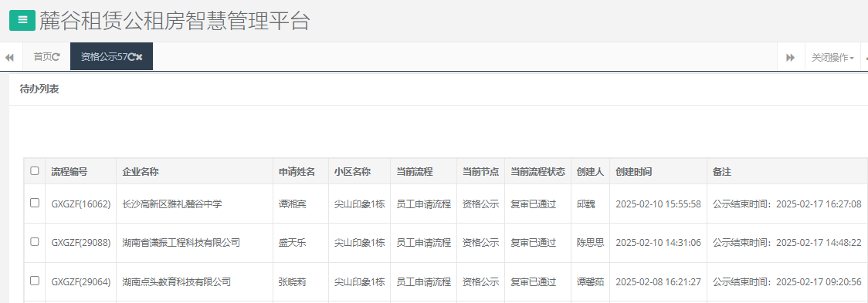This screenshot has width=868, height=303.
Task: Click creator name 邱魏
Action: [585, 204]
